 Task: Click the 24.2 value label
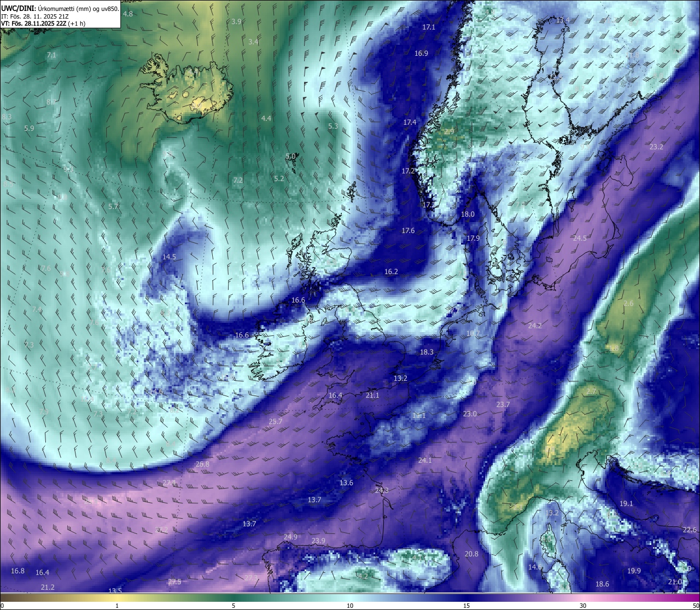535,326
